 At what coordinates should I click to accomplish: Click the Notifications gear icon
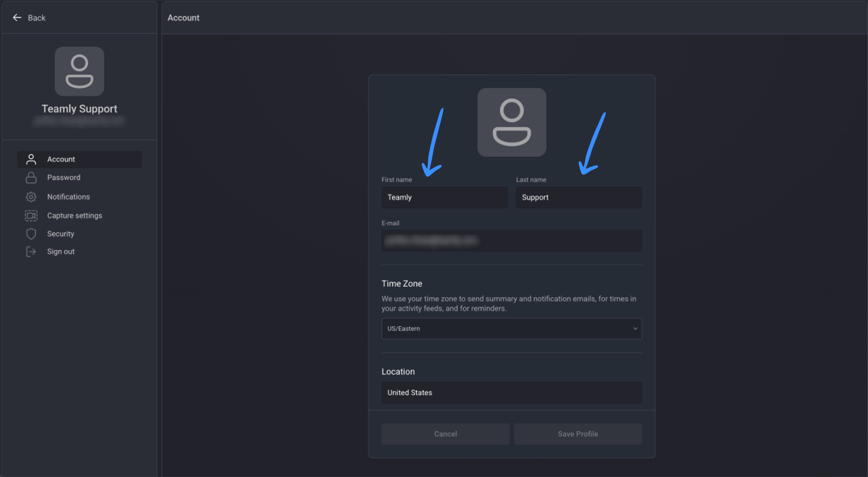[x=31, y=197]
